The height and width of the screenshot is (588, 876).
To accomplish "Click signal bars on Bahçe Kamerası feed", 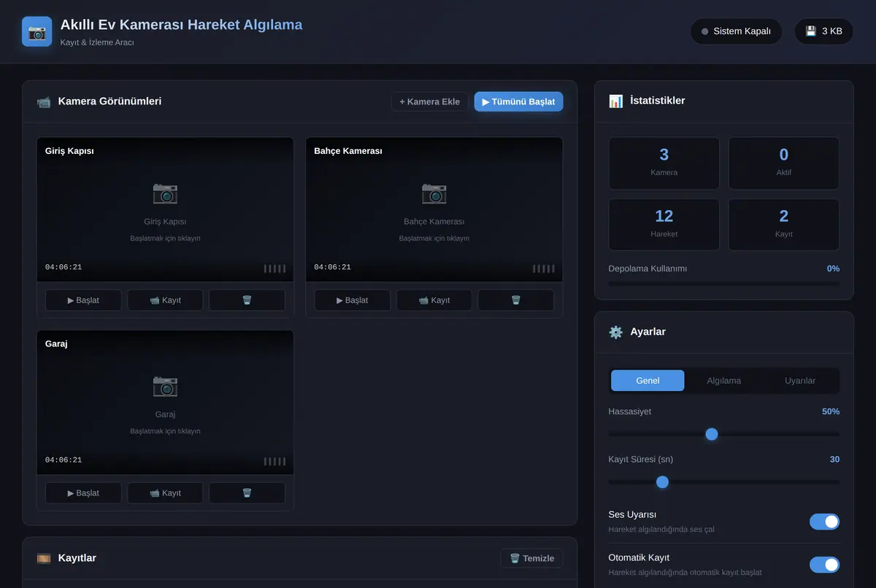I will click(x=544, y=268).
